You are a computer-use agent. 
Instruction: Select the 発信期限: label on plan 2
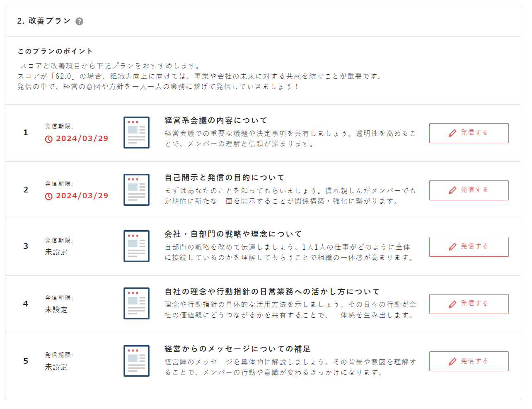click(x=59, y=184)
